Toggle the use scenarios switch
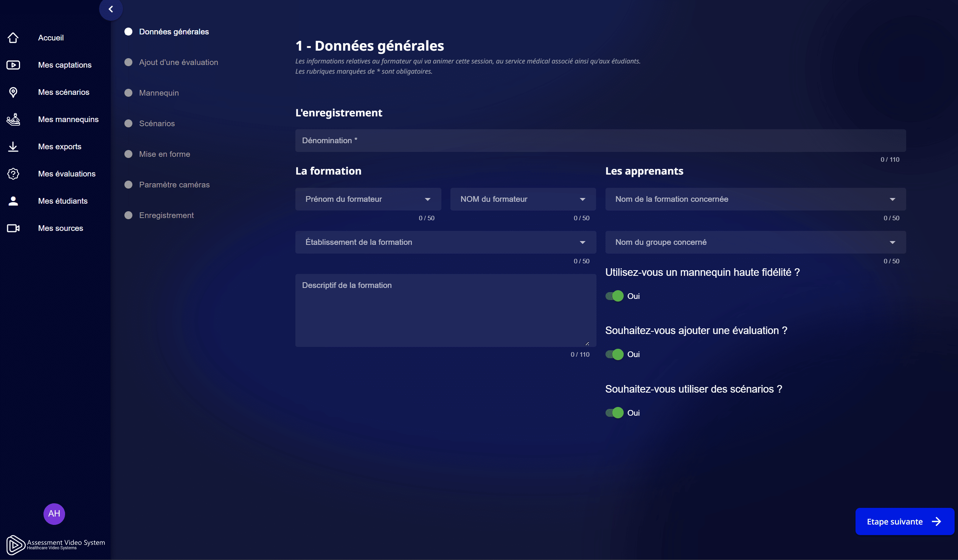This screenshot has height=560, width=958. (x=614, y=413)
